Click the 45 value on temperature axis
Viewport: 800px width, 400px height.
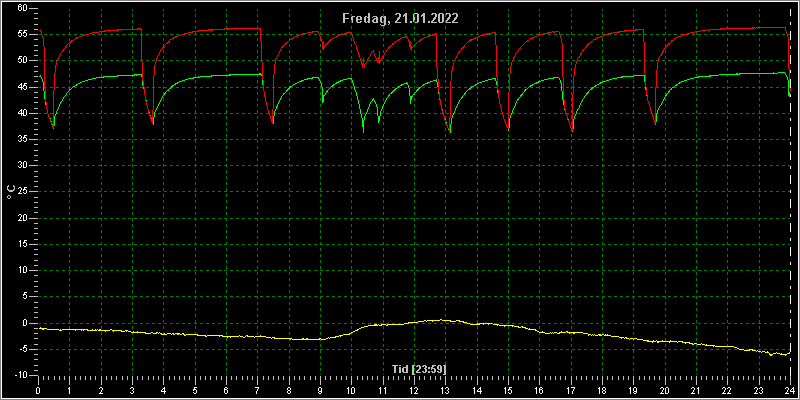(22, 87)
